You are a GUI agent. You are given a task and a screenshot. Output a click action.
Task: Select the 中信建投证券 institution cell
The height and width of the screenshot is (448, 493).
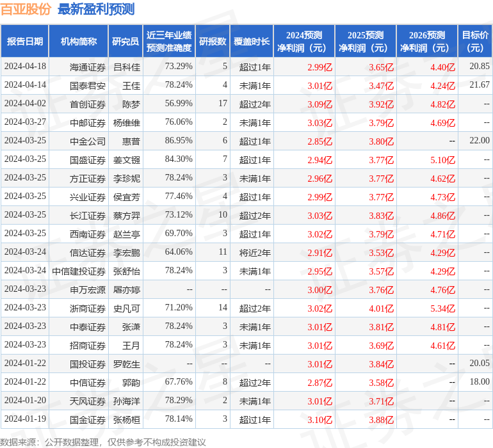coord(79,271)
